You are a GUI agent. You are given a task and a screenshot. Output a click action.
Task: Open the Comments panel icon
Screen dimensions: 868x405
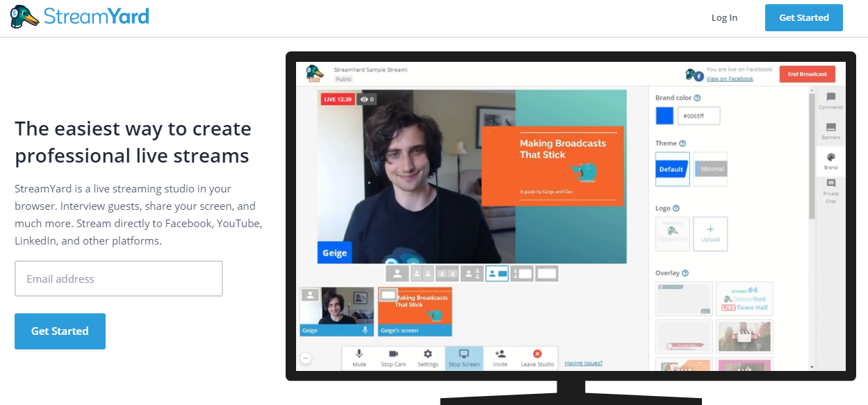(x=830, y=98)
